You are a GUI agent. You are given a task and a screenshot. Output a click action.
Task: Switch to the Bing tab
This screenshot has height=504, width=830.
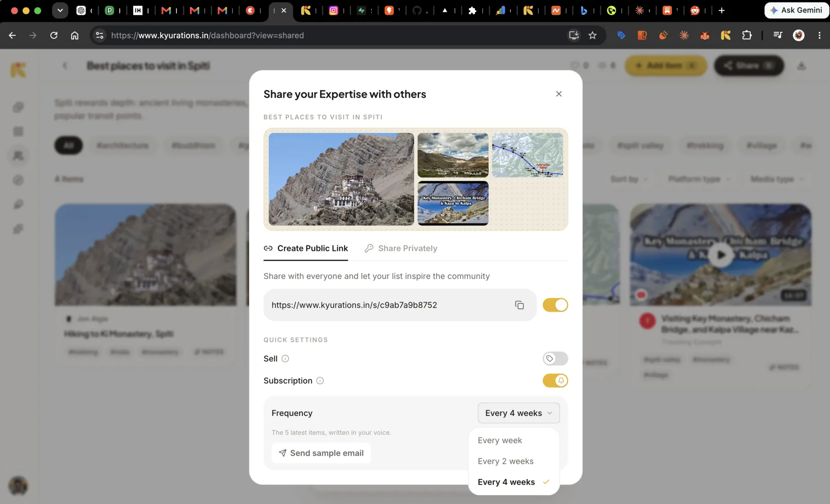[584, 11]
